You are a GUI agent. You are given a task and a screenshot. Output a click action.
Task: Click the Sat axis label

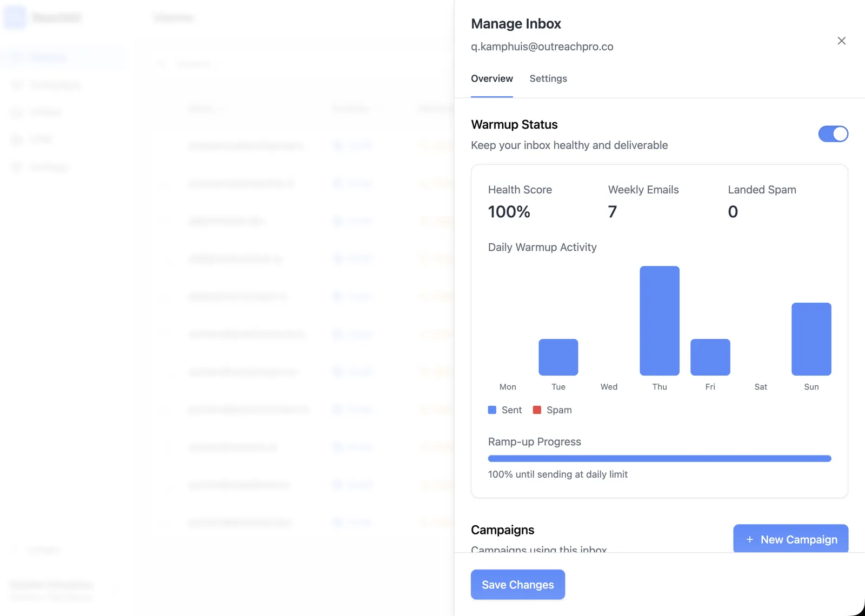click(x=761, y=387)
